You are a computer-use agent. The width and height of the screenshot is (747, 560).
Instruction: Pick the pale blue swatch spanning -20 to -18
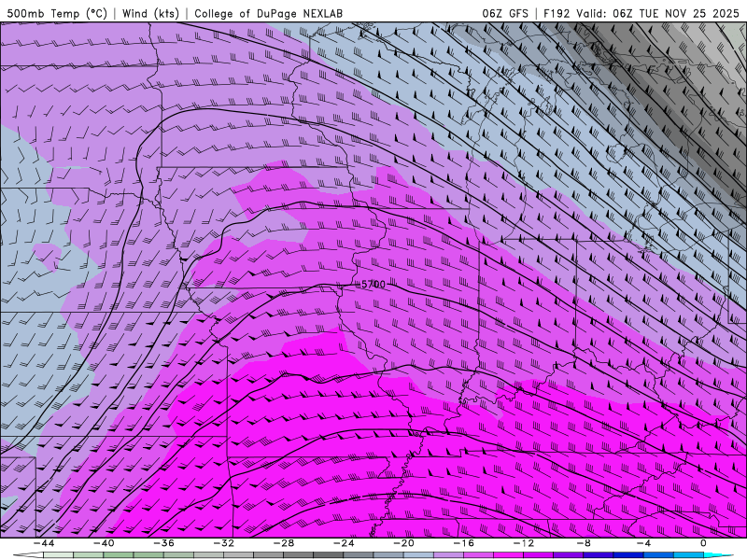[418, 555]
